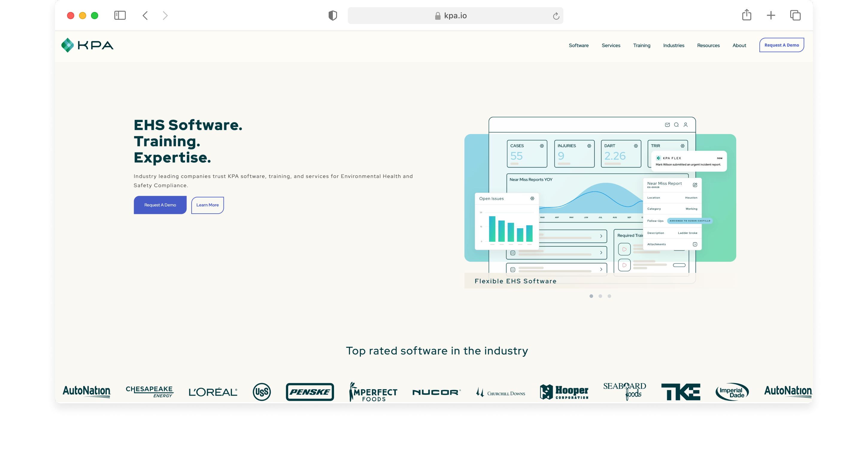Click the kpa.io address bar
Viewport: 868px width, 450px height.
(x=455, y=16)
